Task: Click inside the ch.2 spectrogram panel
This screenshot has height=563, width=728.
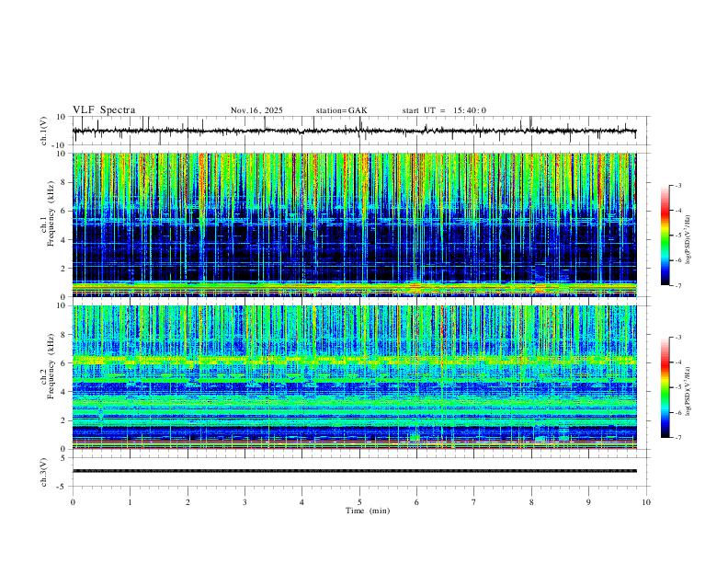Action: click(x=355, y=377)
